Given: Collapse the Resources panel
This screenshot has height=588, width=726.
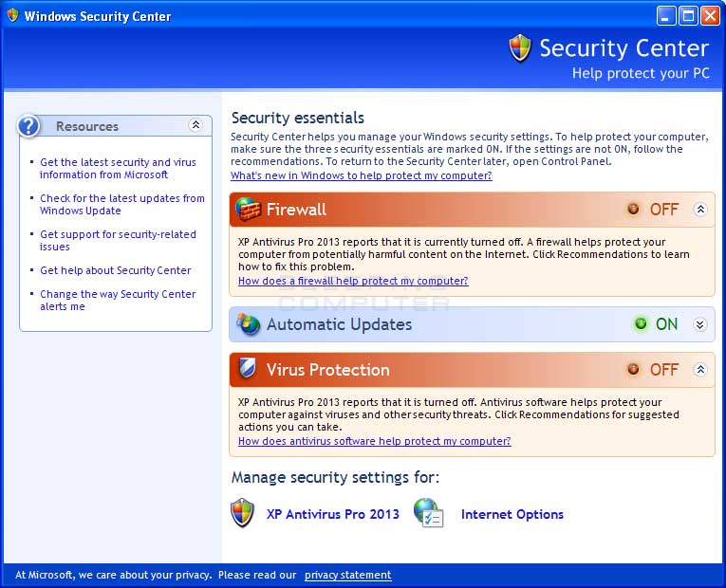Looking at the screenshot, I should (x=195, y=125).
